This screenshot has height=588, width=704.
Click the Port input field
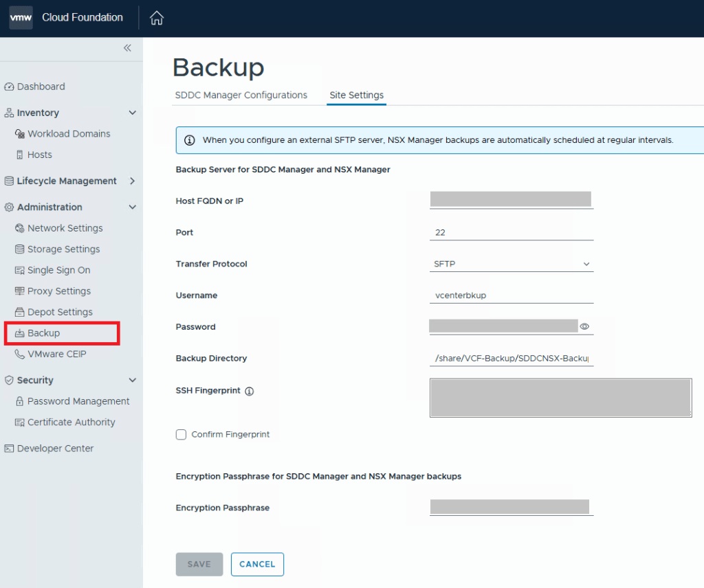click(511, 232)
